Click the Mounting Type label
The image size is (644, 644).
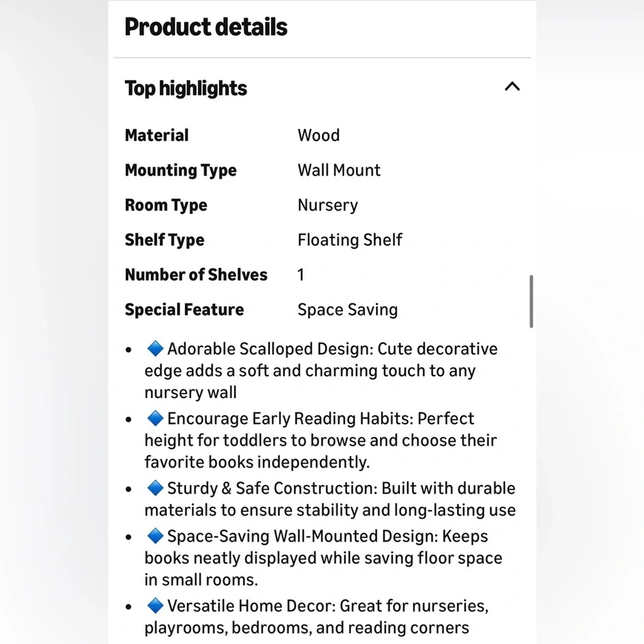pos(181,171)
